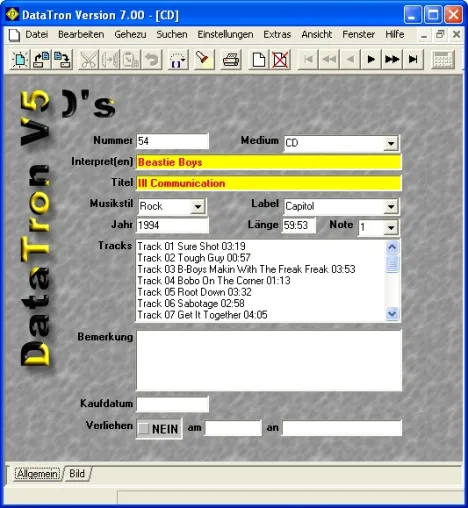Click the Länge field showing 59:53
Screen dimensions: 468x508
click(x=299, y=225)
